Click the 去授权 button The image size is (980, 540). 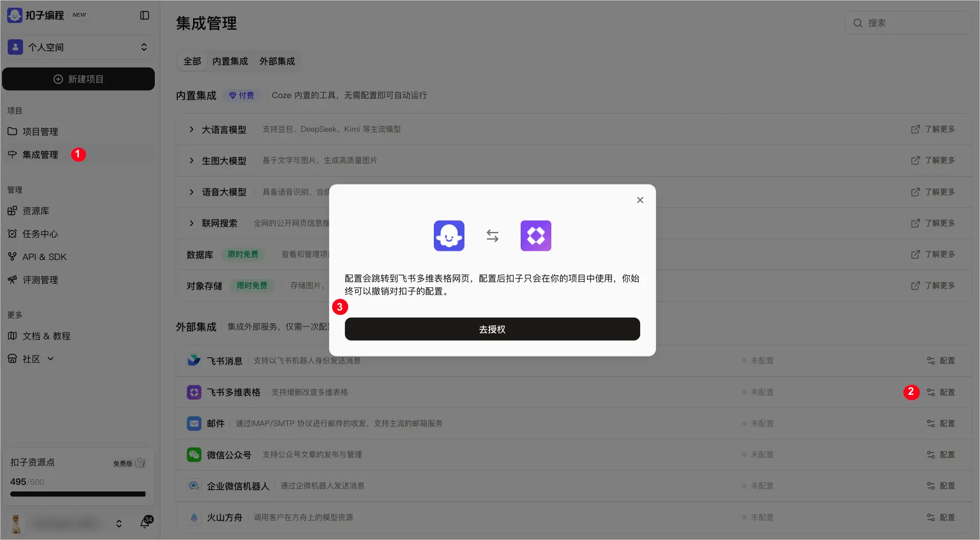click(492, 329)
